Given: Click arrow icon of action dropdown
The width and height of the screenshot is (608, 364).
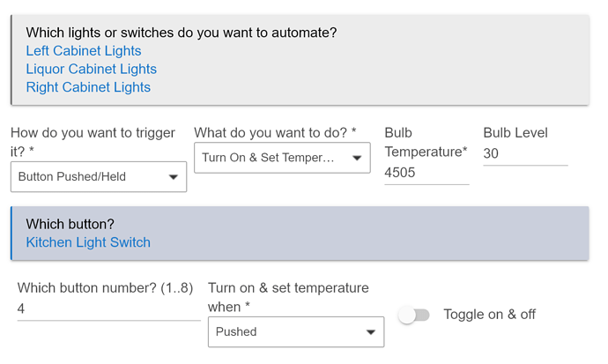Looking at the screenshot, I should pos(357,158).
